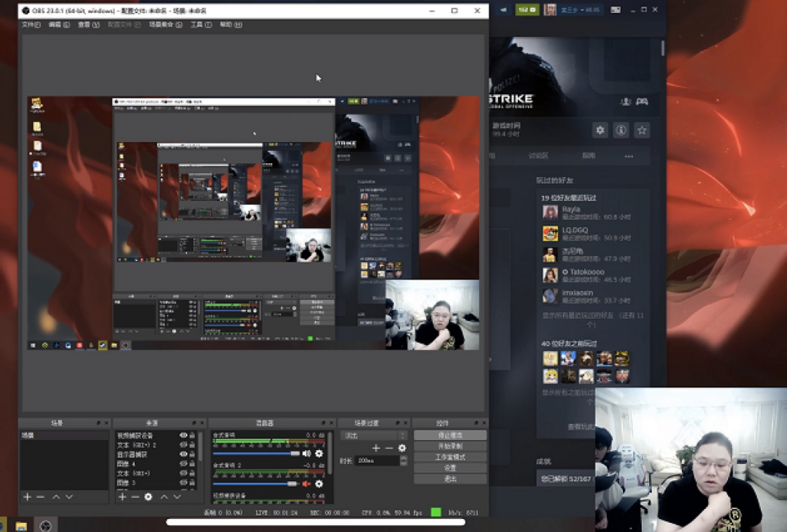Toggle visibility of 显示器捕获 source
Screen dimensions: 787x532
coord(184,454)
